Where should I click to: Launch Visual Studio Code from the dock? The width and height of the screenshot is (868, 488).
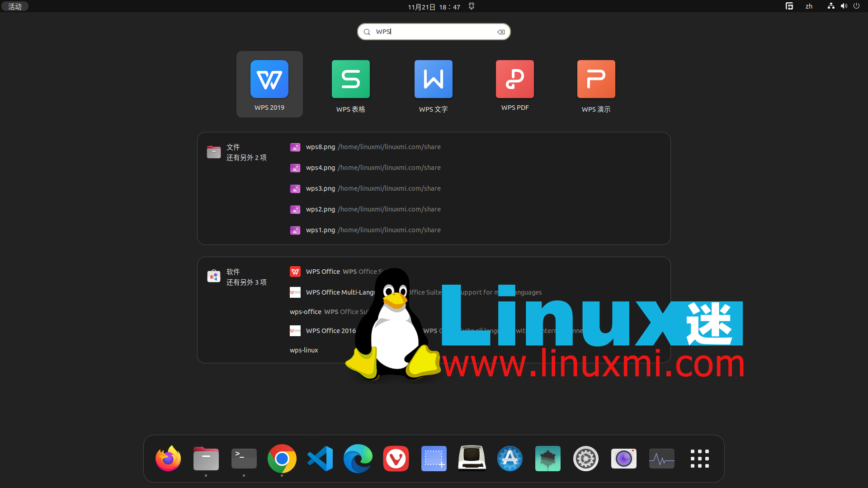[320, 459]
